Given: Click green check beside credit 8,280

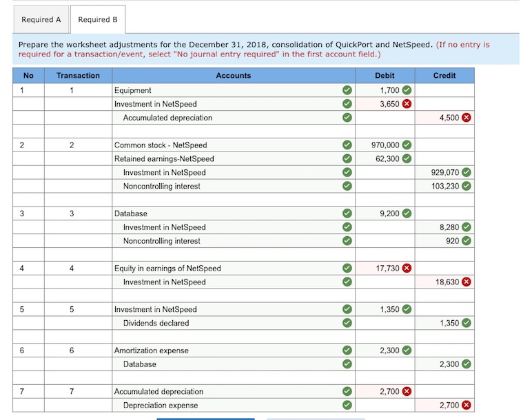Looking at the screenshot, I should [466, 227].
